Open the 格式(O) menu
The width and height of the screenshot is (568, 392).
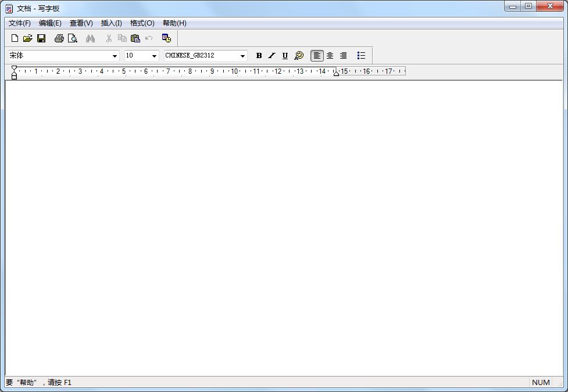pyautogui.click(x=141, y=23)
